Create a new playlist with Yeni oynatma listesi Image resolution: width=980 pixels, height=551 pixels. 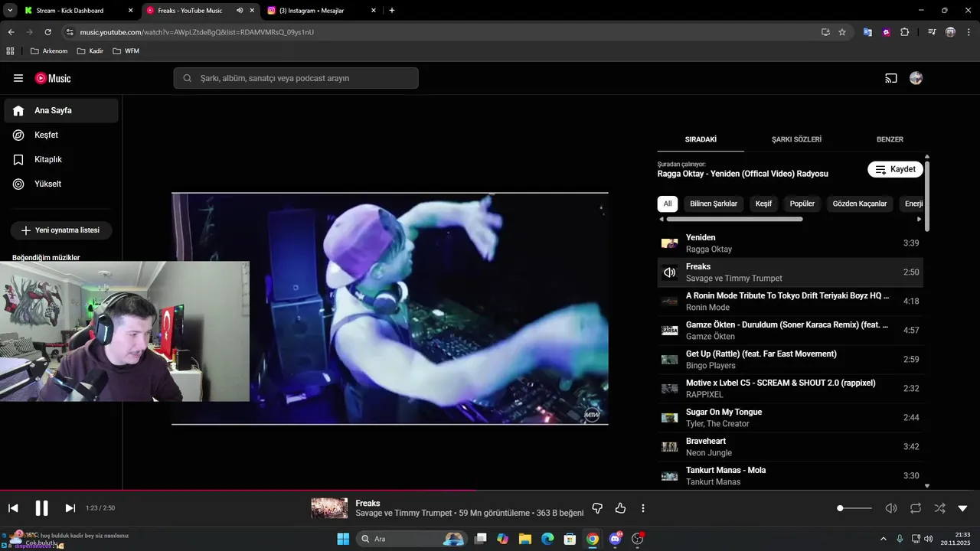(x=61, y=230)
